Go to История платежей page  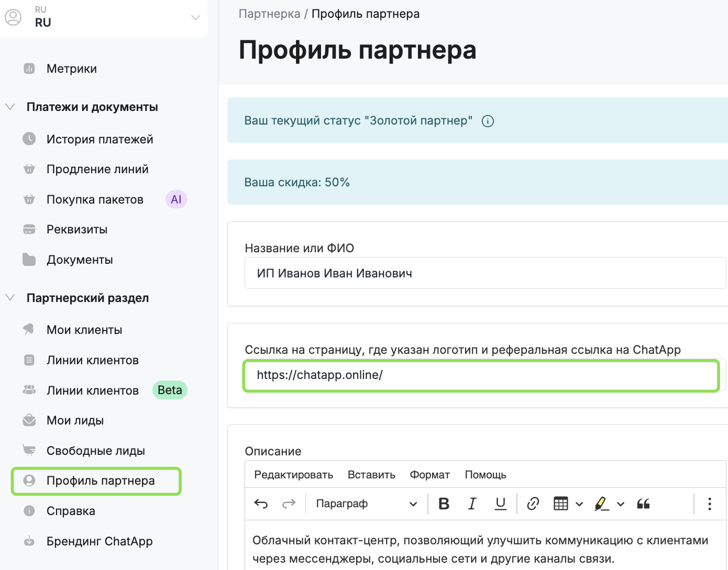pos(100,139)
